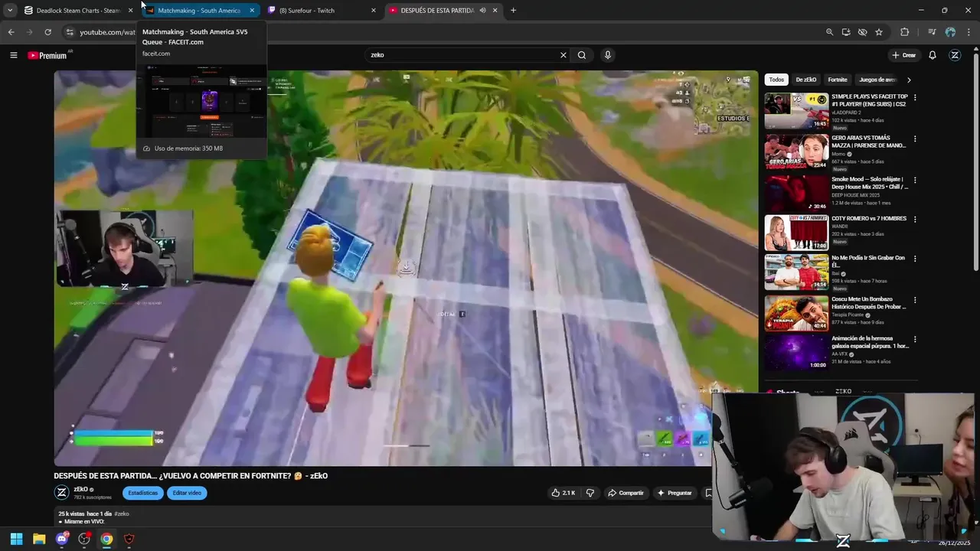Open File Explorer from taskbar
980x551 pixels.
39,539
